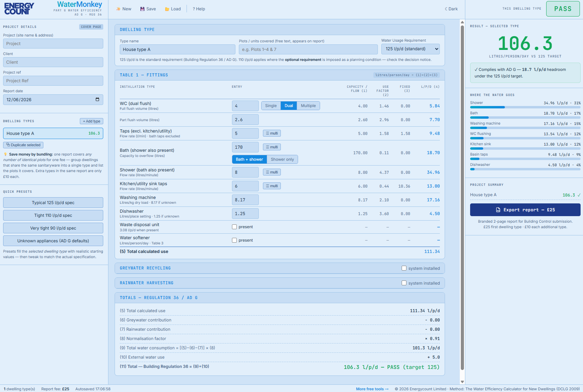Enable Rainwater harvesting system installed

[x=404, y=283]
